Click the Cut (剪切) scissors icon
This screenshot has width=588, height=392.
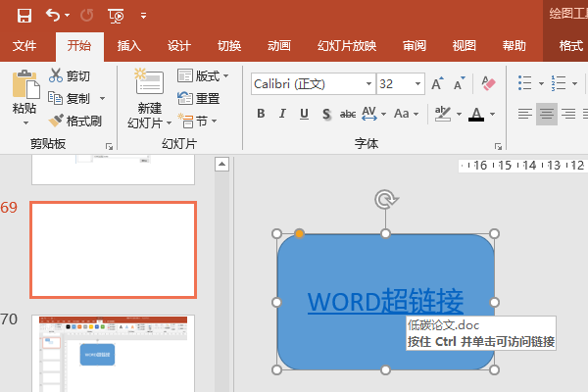[56, 76]
